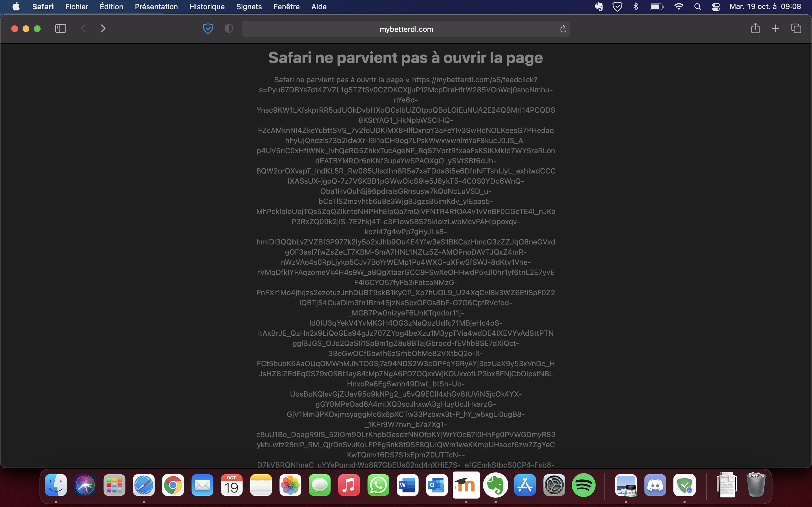The height and width of the screenshot is (507, 812).
Task: Show the tab overview
Action: [796, 28]
